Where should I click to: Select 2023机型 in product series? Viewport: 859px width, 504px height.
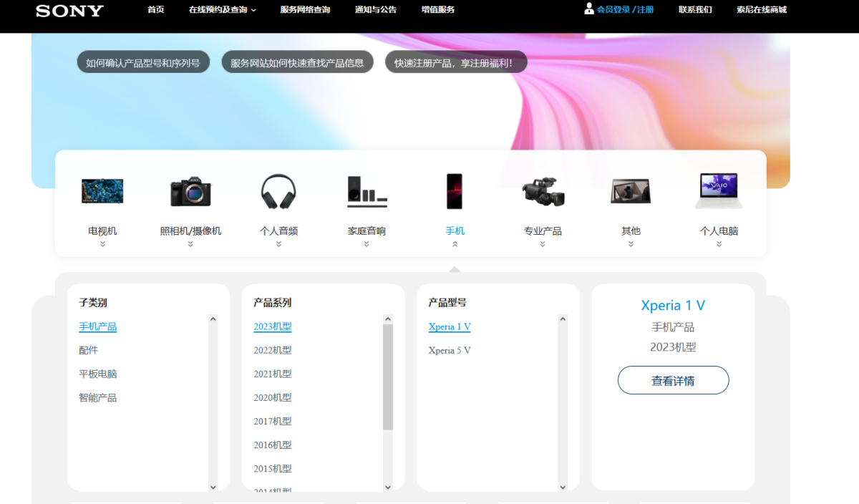(x=273, y=326)
